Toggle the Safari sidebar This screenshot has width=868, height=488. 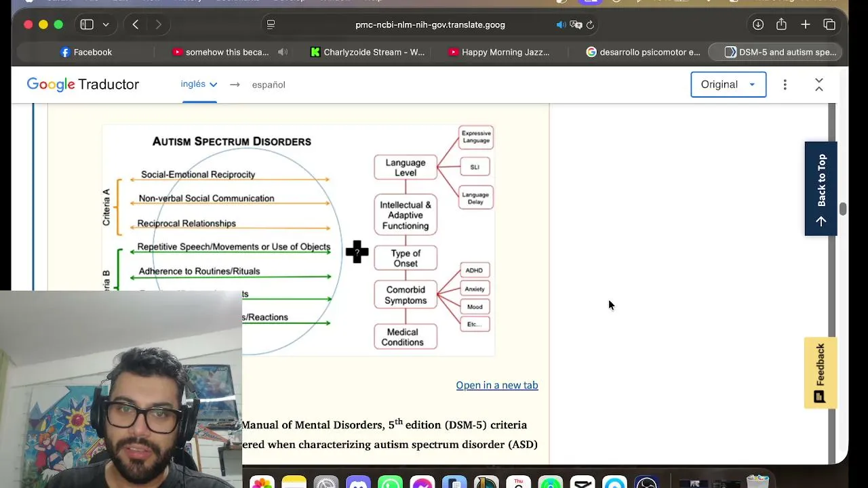(x=87, y=24)
